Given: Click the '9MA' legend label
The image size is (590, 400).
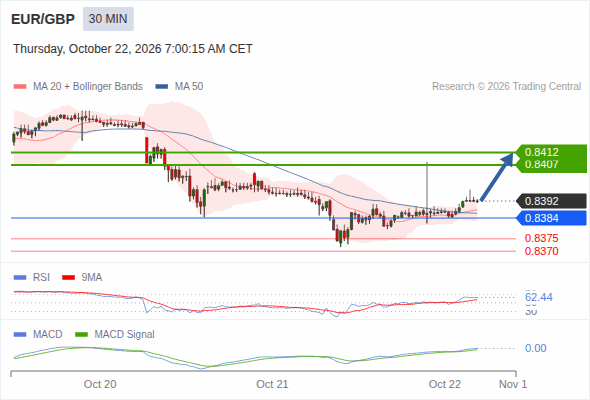Looking at the screenshot, I should pos(91,278).
